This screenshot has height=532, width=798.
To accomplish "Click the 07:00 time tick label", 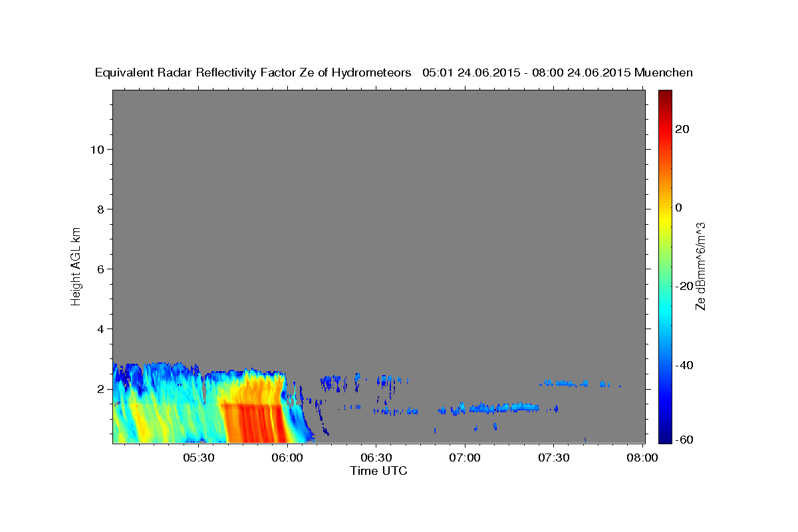I will [465, 458].
